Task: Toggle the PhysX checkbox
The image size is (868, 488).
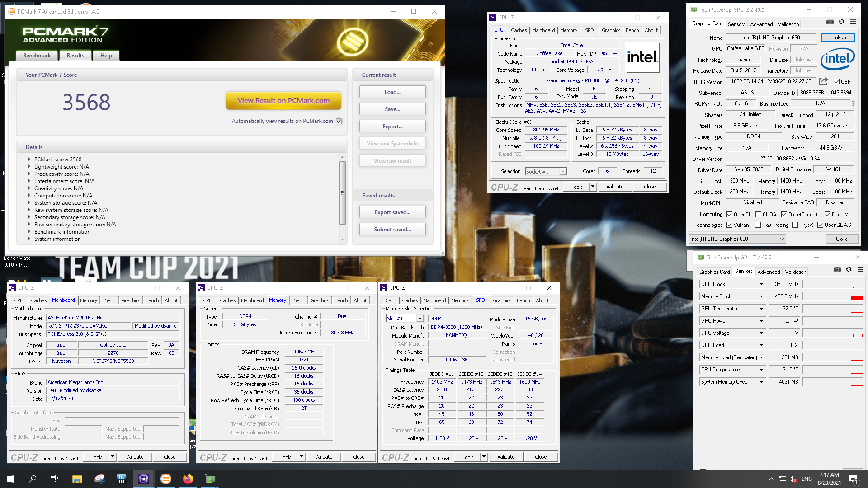Action: tap(795, 225)
